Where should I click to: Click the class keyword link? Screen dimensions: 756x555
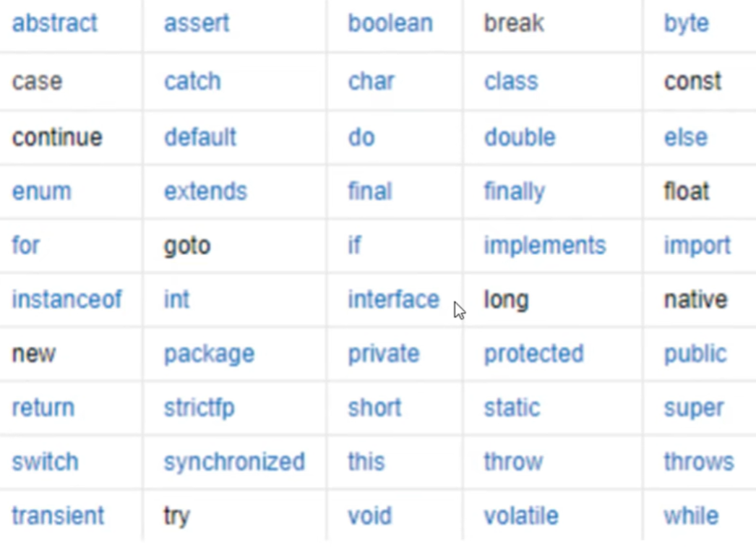pos(511,81)
